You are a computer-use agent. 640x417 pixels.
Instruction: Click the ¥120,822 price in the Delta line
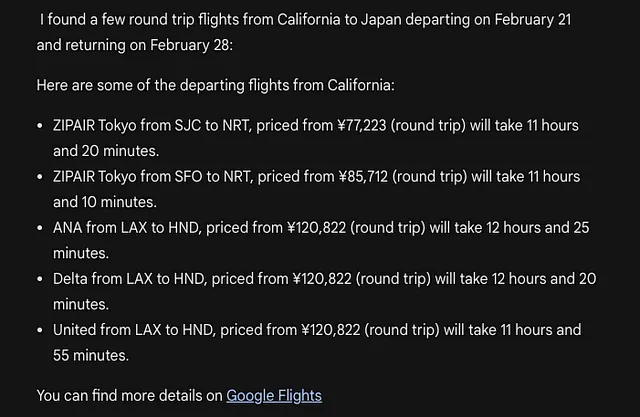click(x=322, y=279)
